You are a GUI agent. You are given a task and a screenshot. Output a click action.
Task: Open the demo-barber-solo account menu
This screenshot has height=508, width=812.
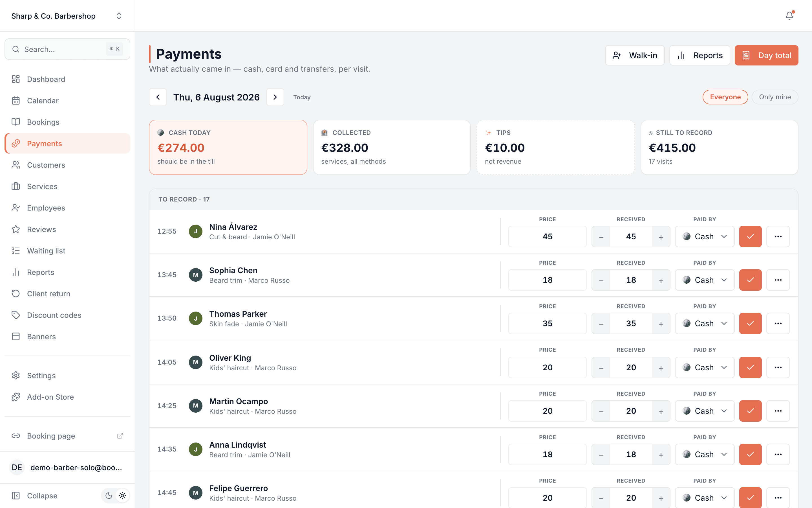(x=67, y=467)
